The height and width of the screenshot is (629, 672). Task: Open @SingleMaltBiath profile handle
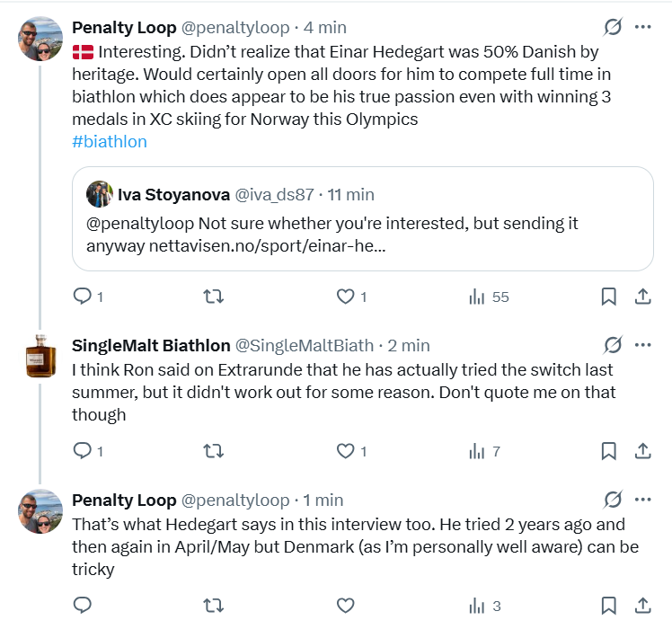click(304, 345)
